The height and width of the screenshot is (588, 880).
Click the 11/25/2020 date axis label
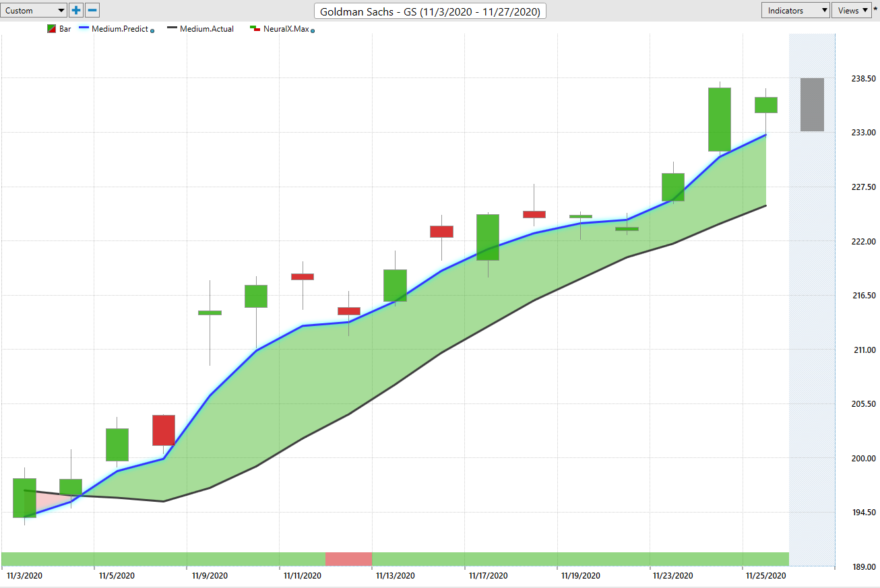click(765, 576)
